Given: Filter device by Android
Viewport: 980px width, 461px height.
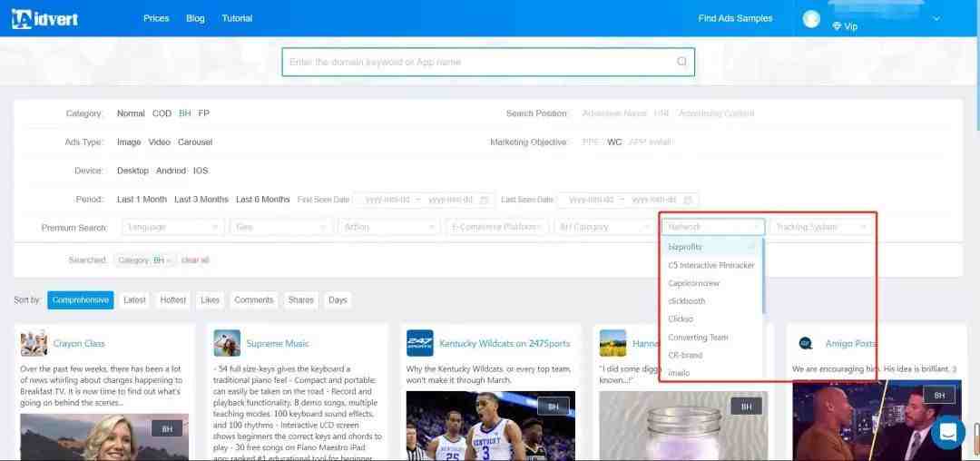Looking at the screenshot, I should coord(171,171).
